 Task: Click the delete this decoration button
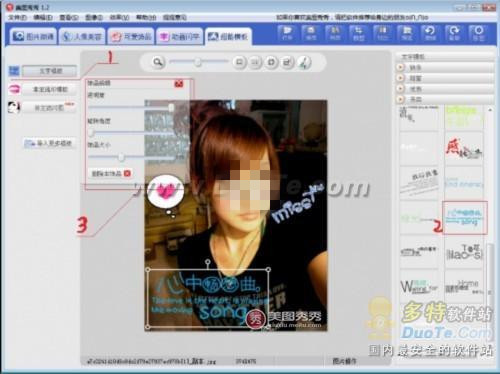[111, 173]
